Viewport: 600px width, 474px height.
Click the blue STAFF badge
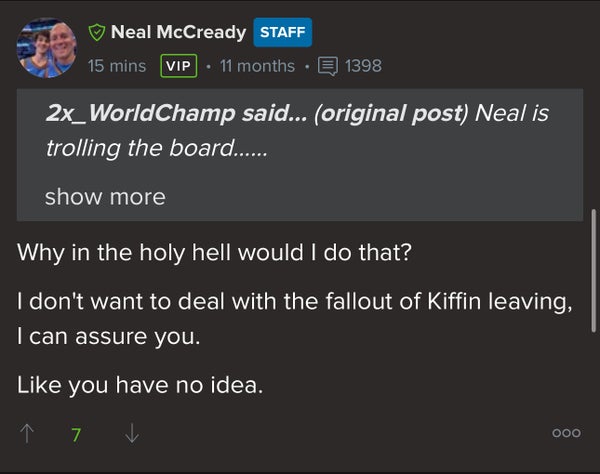coord(282,32)
